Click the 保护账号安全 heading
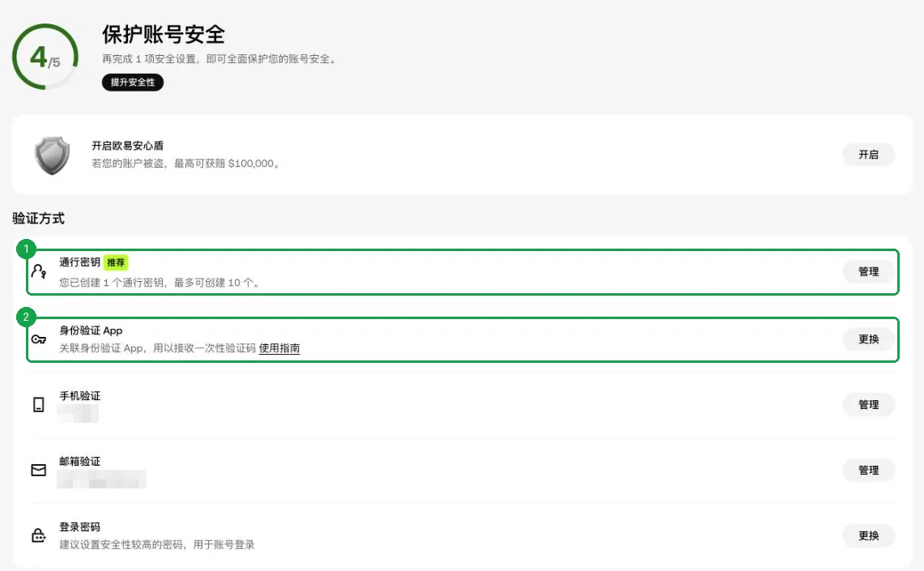 click(x=164, y=34)
